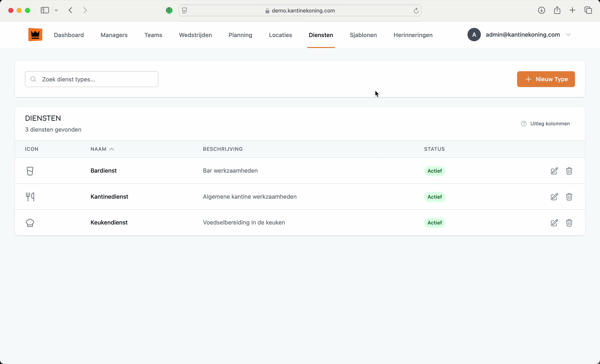Switch to the Sjablonen tab
The image size is (600, 364).
(x=363, y=35)
